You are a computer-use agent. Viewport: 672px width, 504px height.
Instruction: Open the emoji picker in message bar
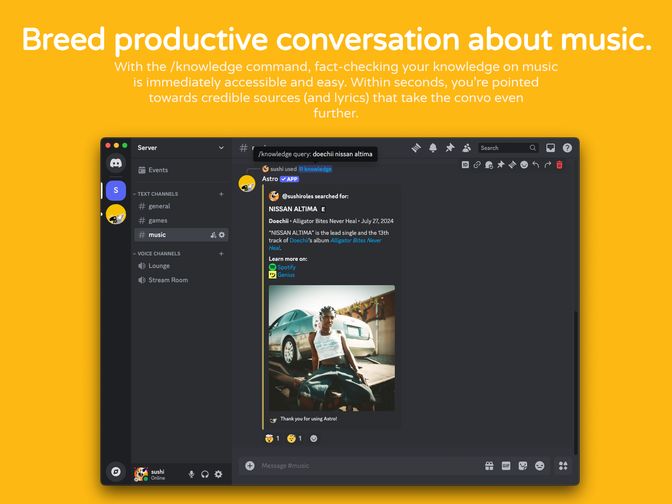(540, 466)
